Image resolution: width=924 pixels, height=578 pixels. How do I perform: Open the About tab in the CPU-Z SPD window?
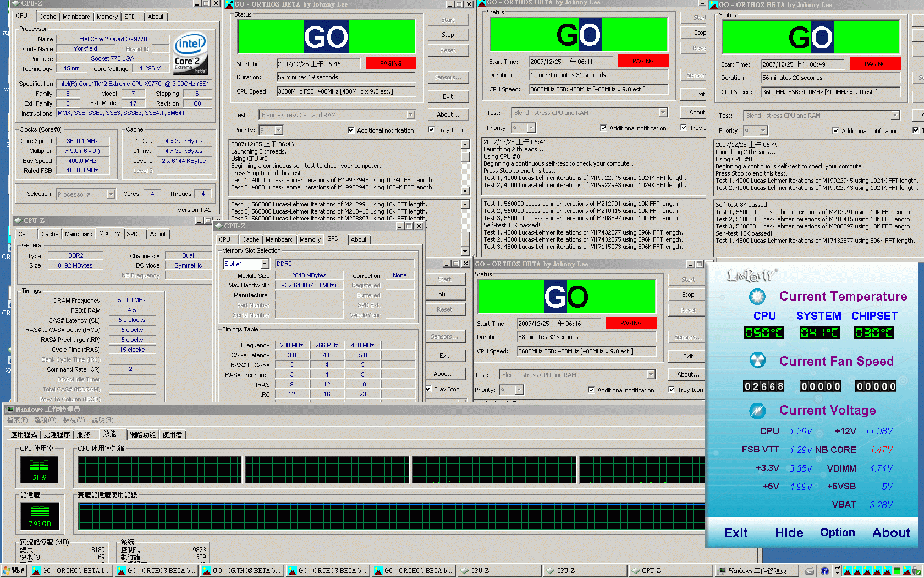click(x=359, y=239)
